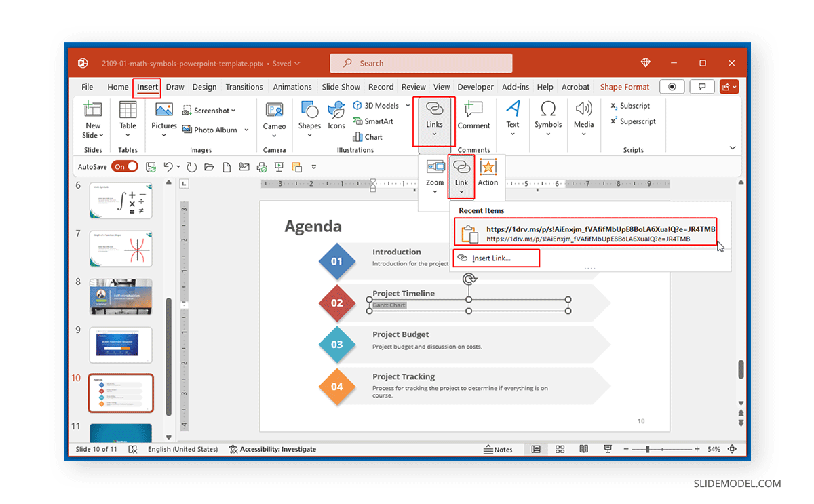Insert a SmartArt graphic
Image resolution: width=814 pixels, height=504 pixels.
coord(372,121)
